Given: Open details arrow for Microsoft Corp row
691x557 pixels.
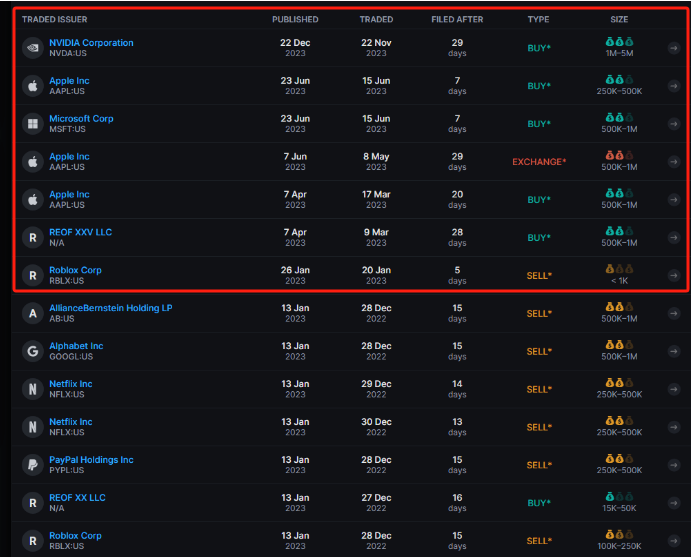Looking at the screenshot, I should (x=675, y=124).
